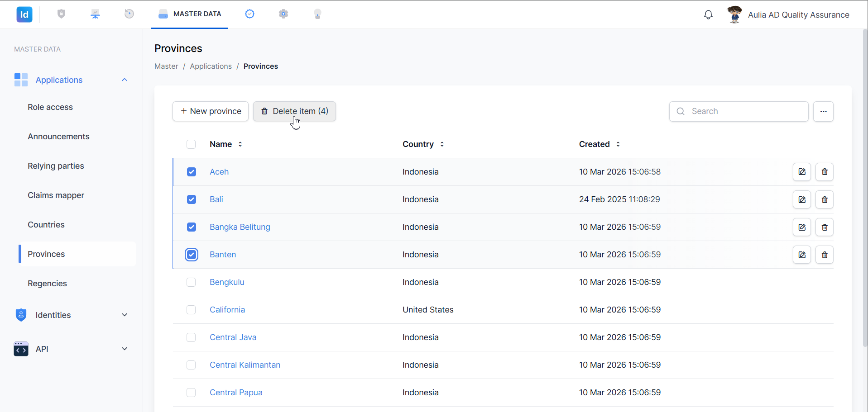
Task: Open the shield icon in top navigation
Action: click(x=62, y=14)
